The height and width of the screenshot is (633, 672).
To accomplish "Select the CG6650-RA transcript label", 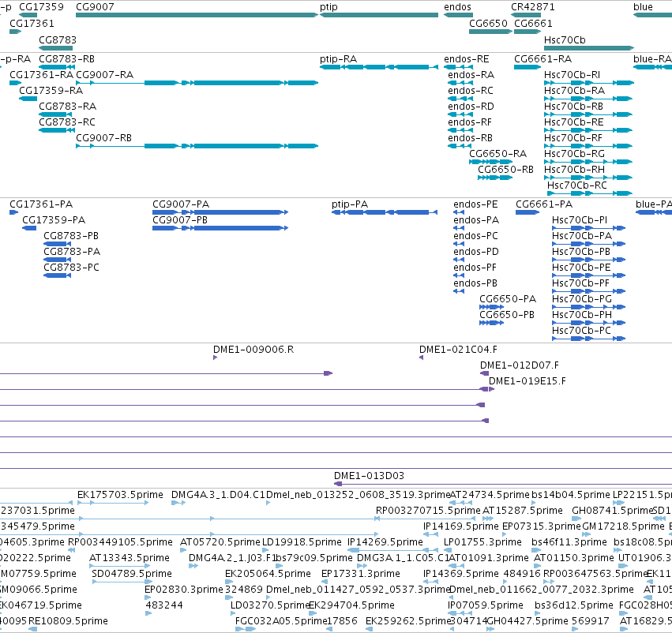I will tap(498, 153).
